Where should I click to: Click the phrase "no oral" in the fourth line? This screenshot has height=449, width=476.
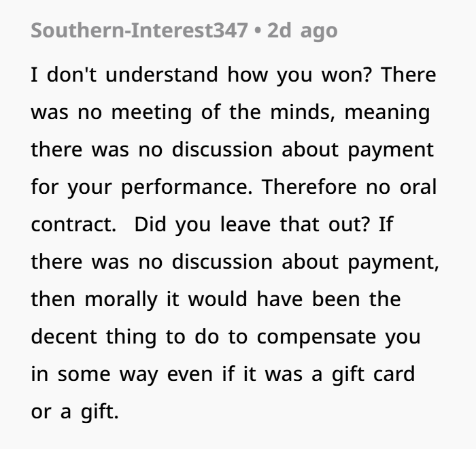pyautogui.click(x=401, y=187)
